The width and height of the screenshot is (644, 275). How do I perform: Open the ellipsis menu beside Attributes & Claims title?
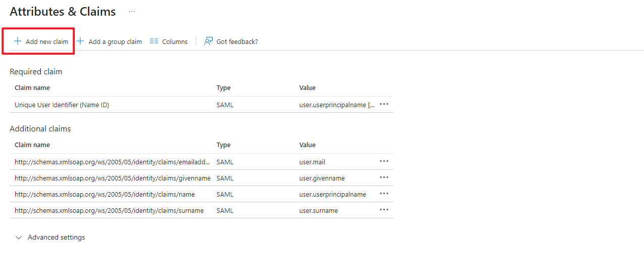(132, 12)
